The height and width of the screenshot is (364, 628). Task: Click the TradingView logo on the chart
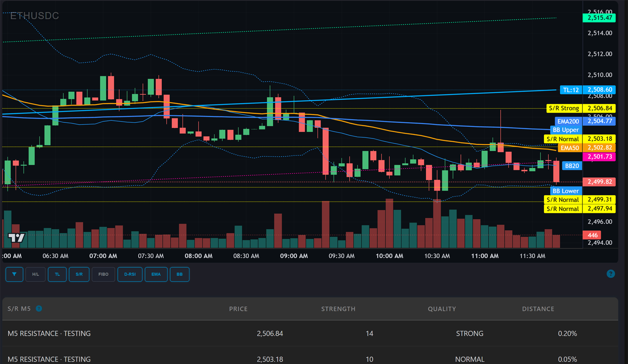(16, 238)
